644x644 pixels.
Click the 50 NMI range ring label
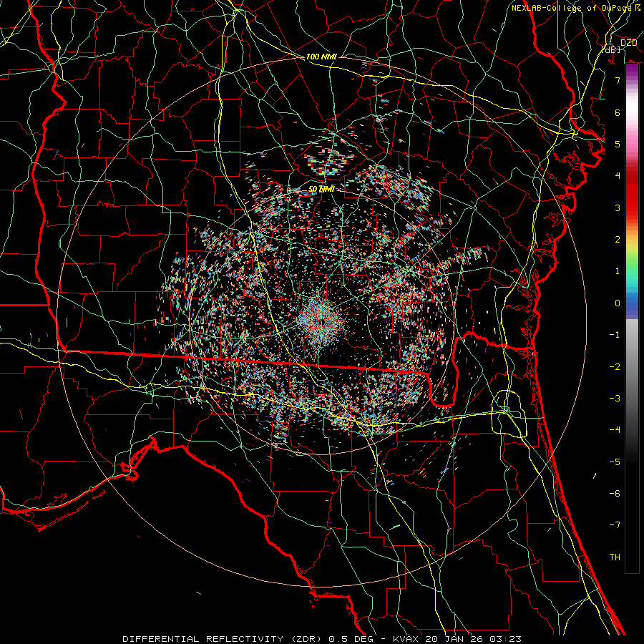[321, 189]
